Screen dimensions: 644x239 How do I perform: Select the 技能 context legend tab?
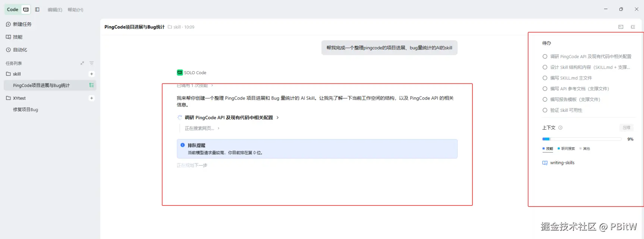click(548, 149)
